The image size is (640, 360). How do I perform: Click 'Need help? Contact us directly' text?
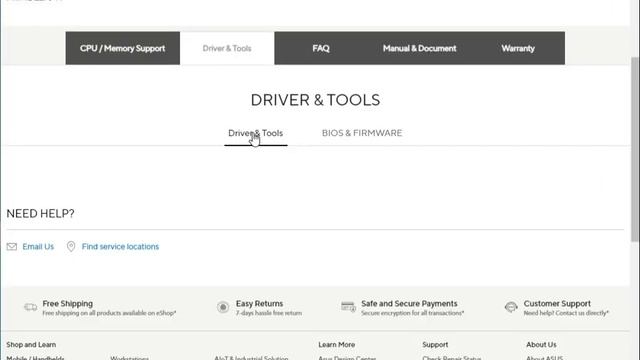pyautogui.click(x=566, y=313)
